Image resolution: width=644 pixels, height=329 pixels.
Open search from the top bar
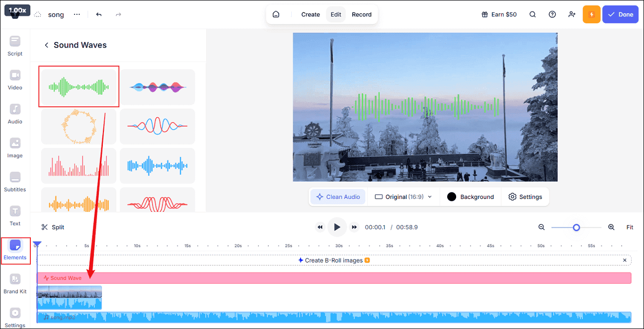[533, 14]
